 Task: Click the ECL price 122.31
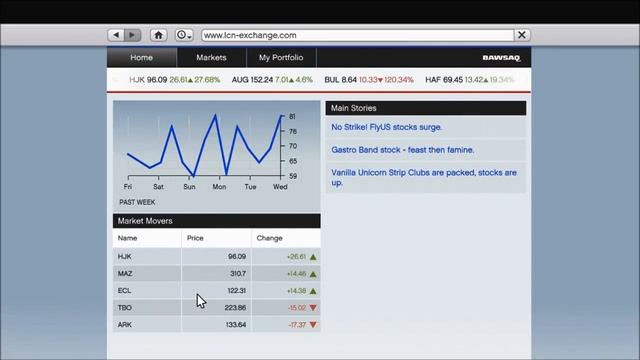tap(236, 291)
